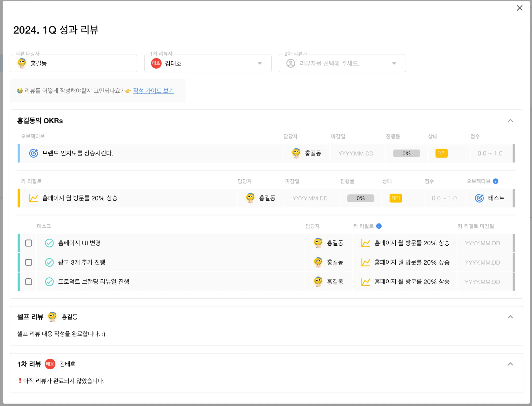Click the 리뷰 대상자 field showing 홍길동
Image resolution: width=532 pixels, height=406 pixels.
[x=73, y=63]
